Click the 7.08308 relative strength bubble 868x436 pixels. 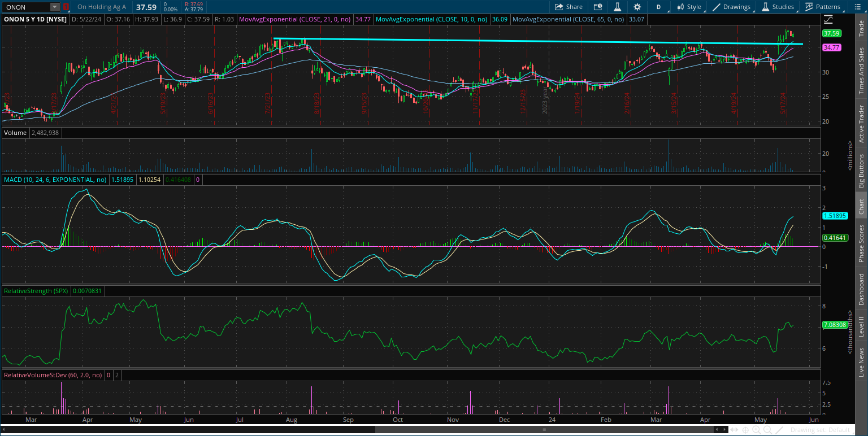coord(834,325)
